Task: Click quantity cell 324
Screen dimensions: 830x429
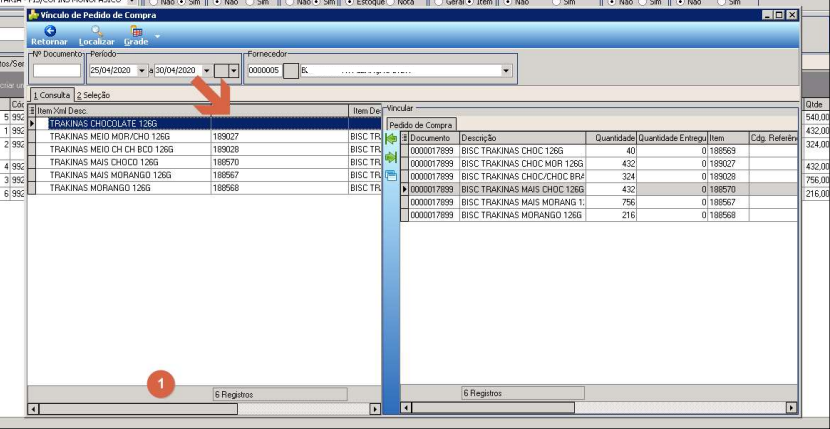Action: pyautogui.click(x=611, y=176)
